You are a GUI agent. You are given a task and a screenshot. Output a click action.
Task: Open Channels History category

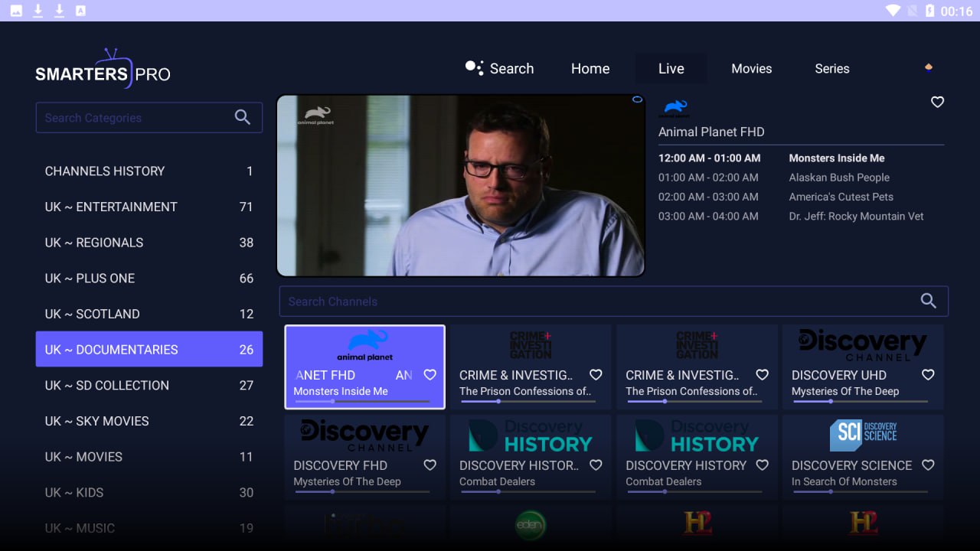pos(149,171)
